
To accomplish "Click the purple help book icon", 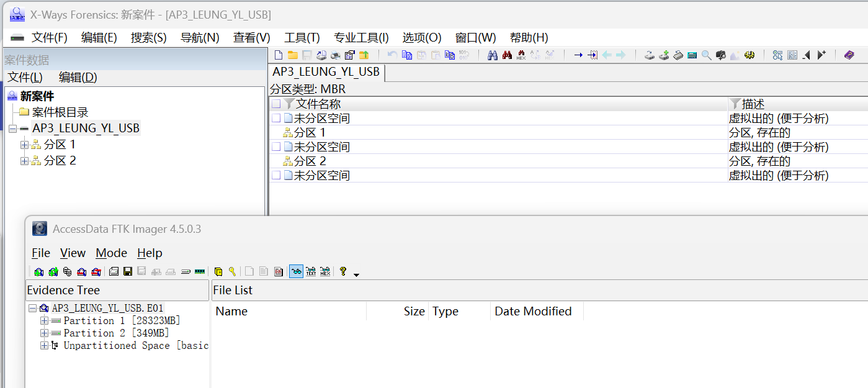I will (849, 55).
